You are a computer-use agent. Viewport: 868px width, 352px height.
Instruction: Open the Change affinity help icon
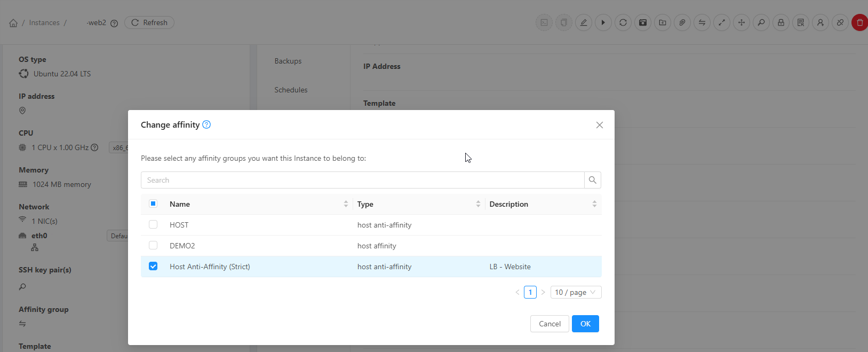point(206,124)
